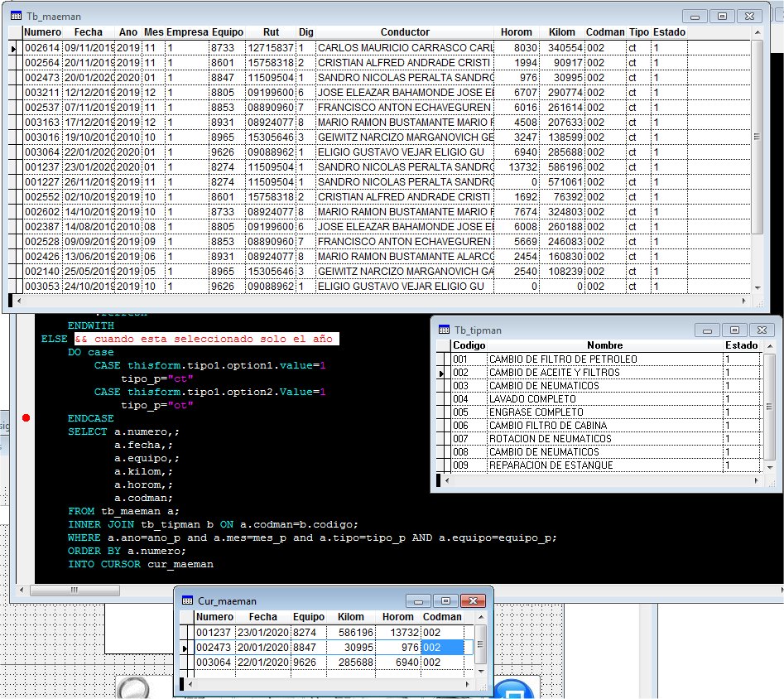This screenshot has height=699, width=784.
Task: Select the Tipo column header
Action: click(x=639, y=32)
